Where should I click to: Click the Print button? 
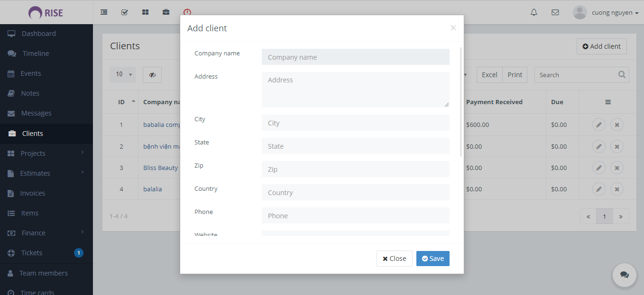[x=515, y=75]
